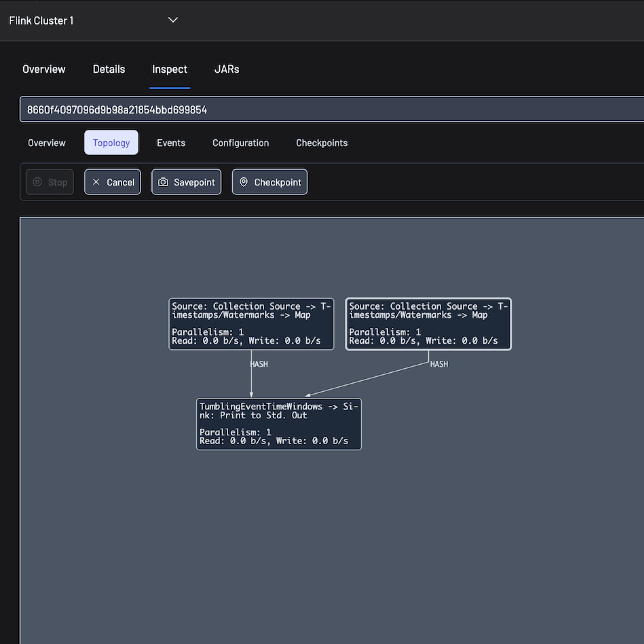Select the Topology sub-tab
Image resolution: width=644 pixels, height=644 pixels.
[111, 143]
